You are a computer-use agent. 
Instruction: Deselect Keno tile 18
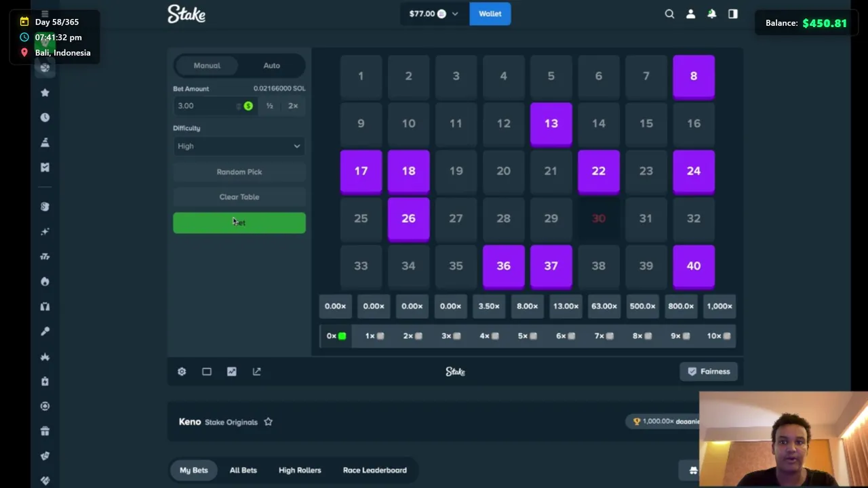click(408, 171)
